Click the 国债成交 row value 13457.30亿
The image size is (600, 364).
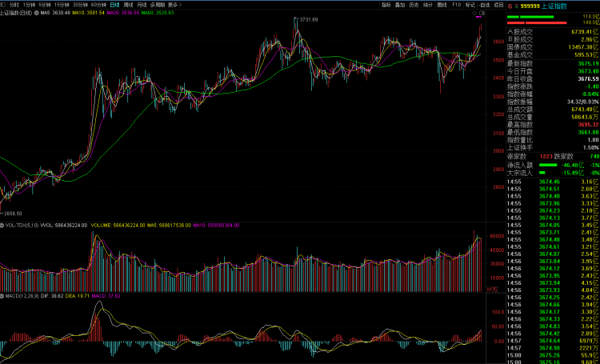click(x=583, y=47)
